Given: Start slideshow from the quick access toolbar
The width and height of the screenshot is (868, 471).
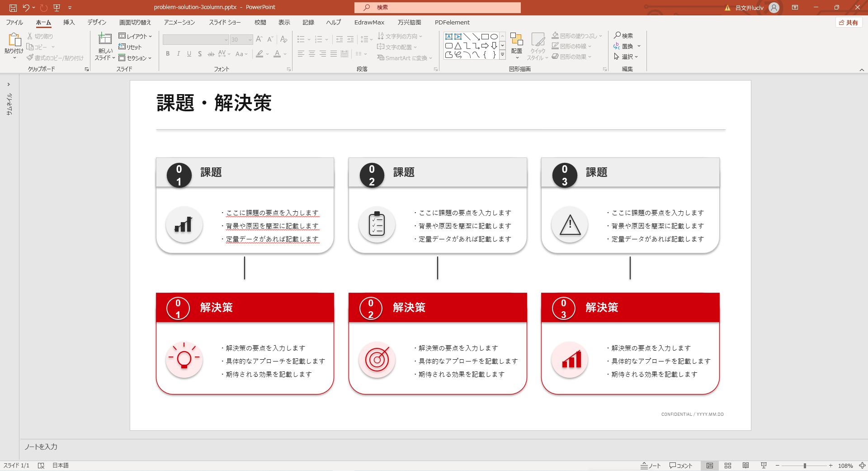Looking at the screenshot, I should click(57, 8).
